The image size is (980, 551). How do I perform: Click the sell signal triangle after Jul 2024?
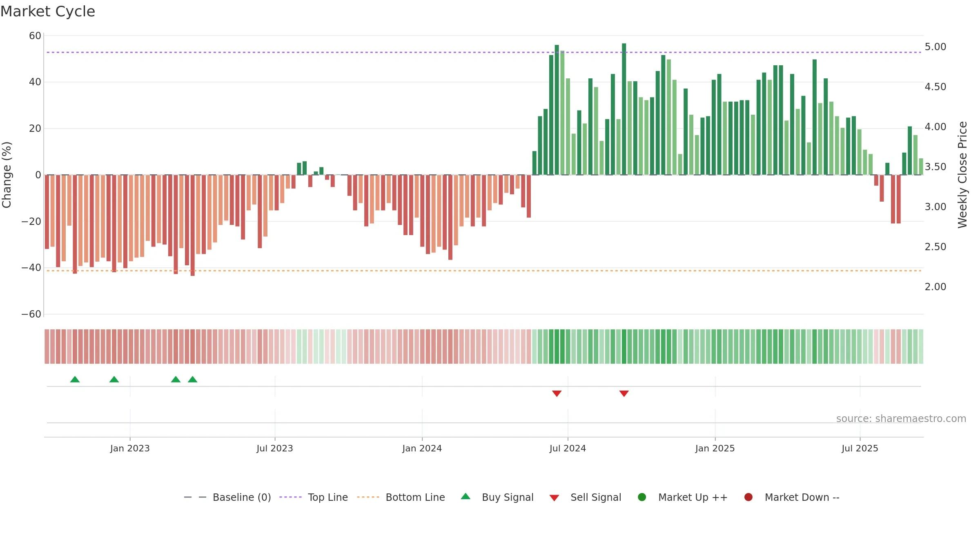click(x=624, y=393)
